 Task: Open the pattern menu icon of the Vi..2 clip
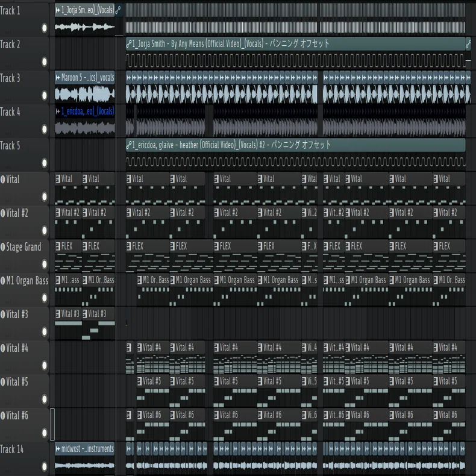304,213
